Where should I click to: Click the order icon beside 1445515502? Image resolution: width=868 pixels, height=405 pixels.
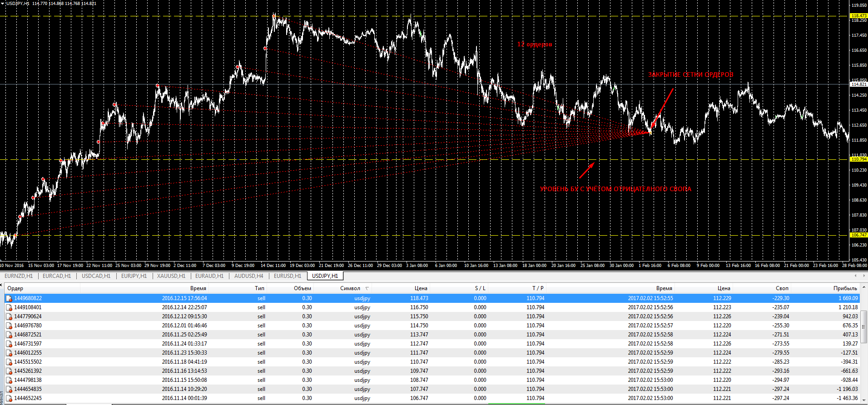tap(9, 362)
